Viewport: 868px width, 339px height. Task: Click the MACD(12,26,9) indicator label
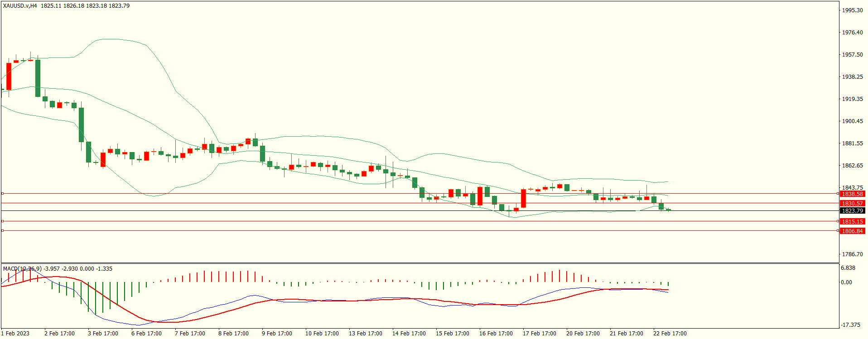22,269
